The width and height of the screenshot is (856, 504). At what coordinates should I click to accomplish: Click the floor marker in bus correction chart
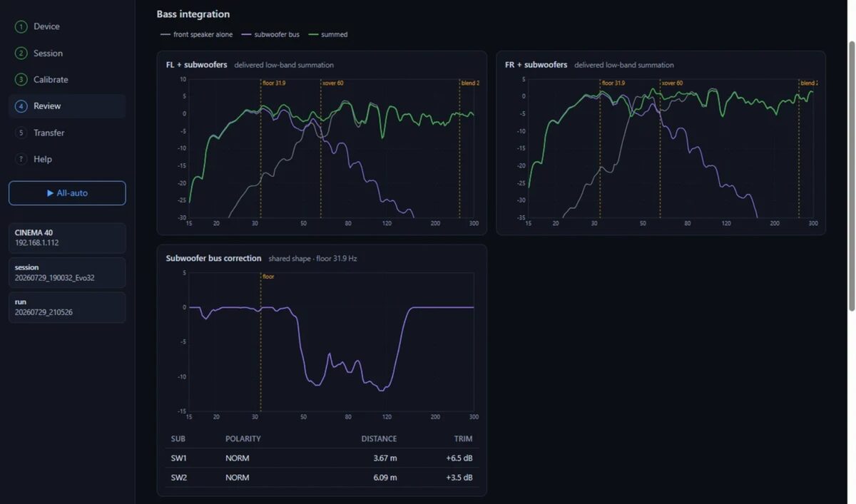coord(268,277)
